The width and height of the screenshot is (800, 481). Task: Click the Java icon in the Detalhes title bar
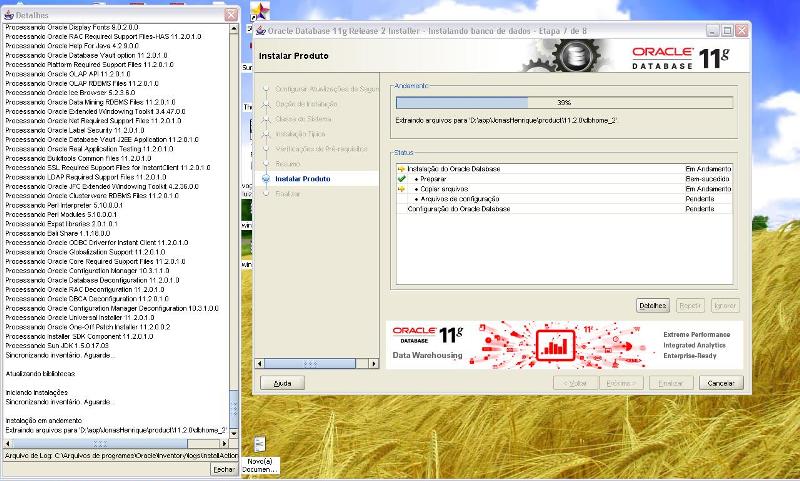pyautogui.click(x=9, y=15)
